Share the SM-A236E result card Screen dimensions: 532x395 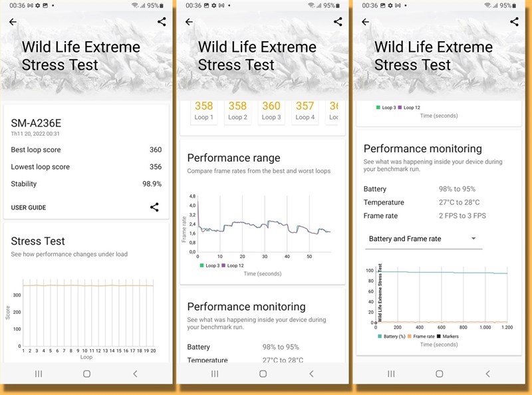click(x=154, y=207)
